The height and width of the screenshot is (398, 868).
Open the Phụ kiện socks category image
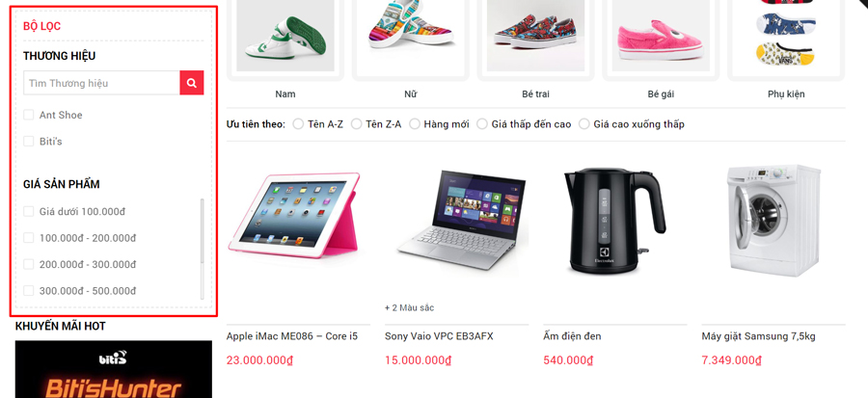tap(786, 36)
